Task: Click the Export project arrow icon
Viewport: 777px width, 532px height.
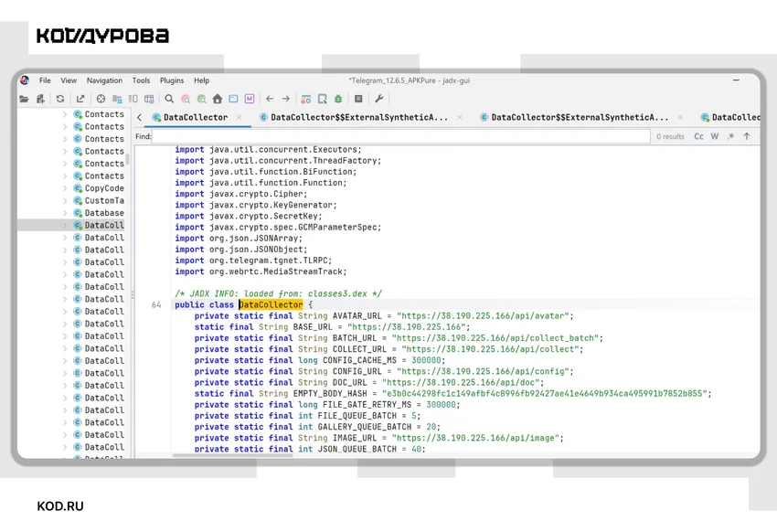Action: pos(80,99)
